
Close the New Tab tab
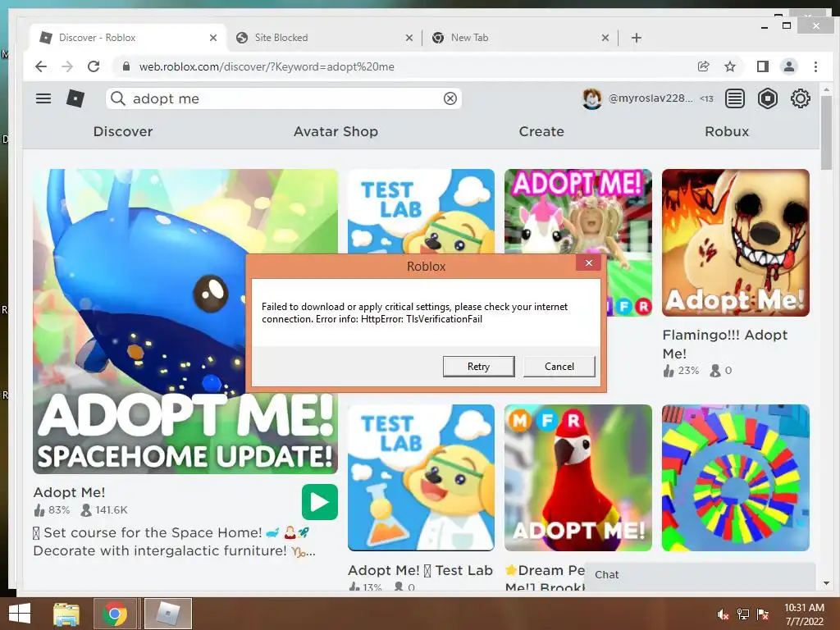click(x=605, y=38)
